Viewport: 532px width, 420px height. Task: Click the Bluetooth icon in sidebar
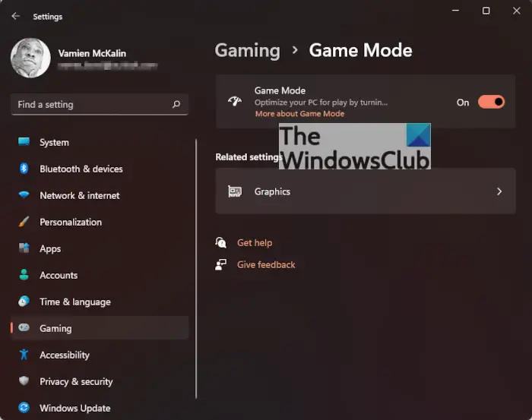24,169
